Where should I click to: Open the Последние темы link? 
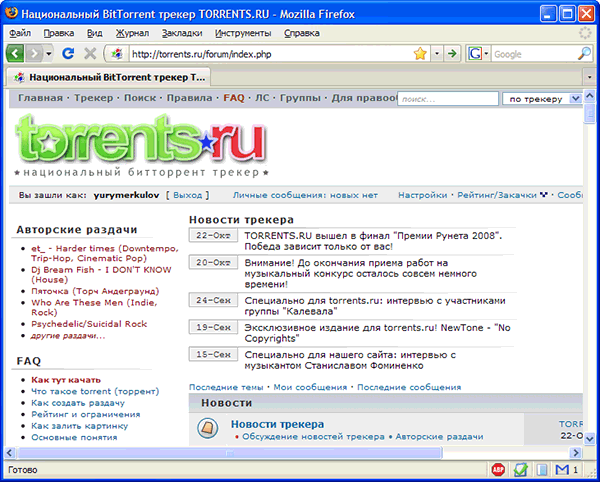tap(226, 387)
